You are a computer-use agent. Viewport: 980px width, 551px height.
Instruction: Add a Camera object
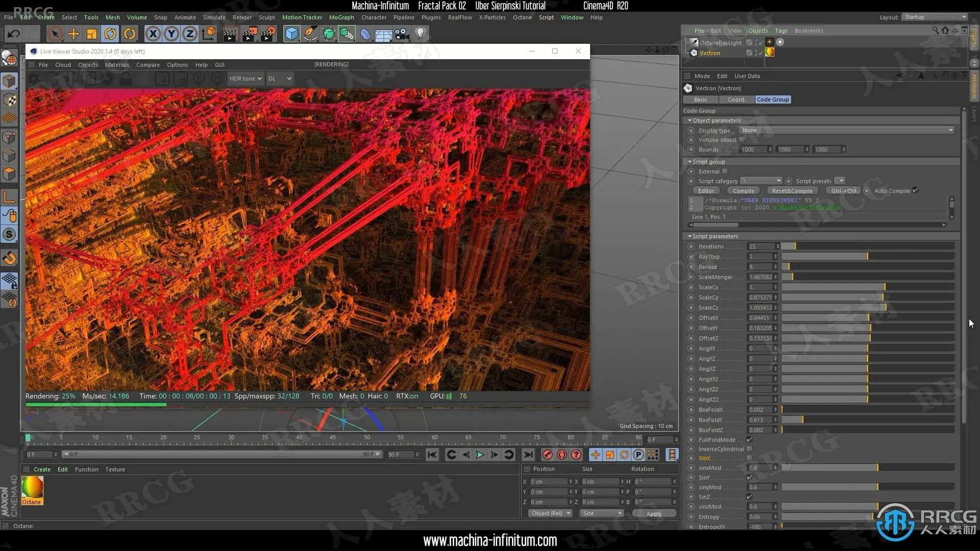tap(402, 34)
